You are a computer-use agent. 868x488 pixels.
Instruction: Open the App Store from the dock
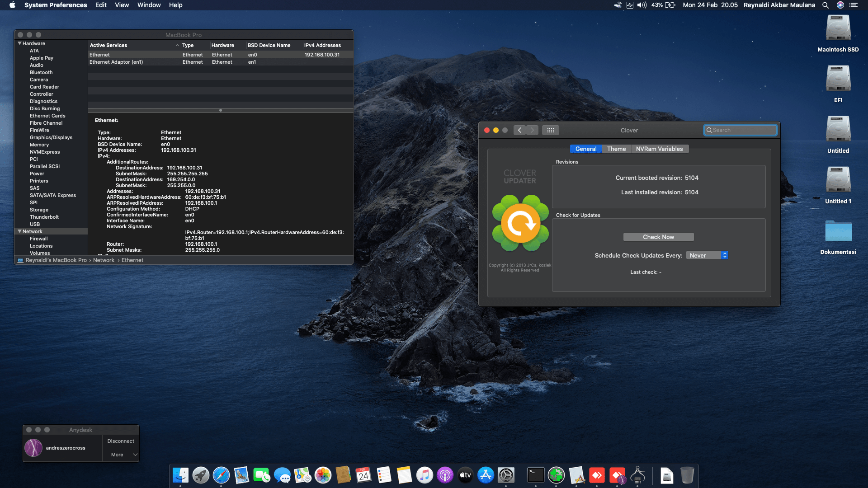coord(486,475)
